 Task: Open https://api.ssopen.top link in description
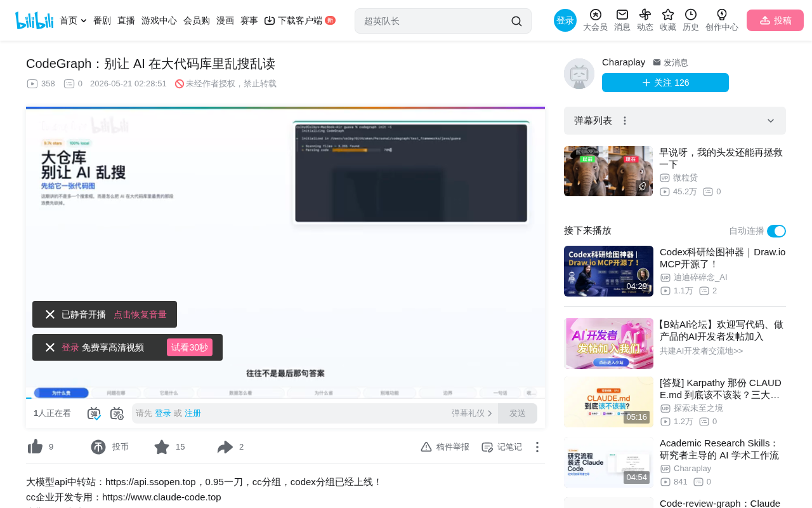tap(150, 482)
